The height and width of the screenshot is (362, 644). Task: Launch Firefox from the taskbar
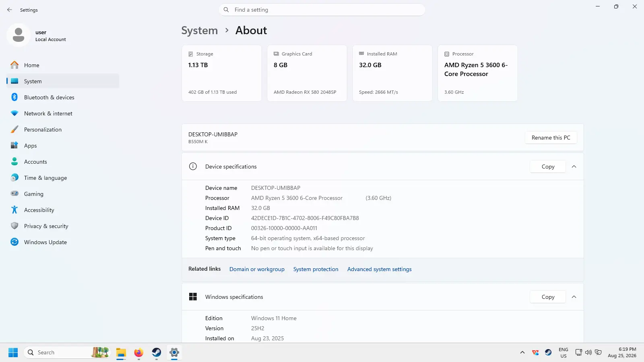[139, 352]
